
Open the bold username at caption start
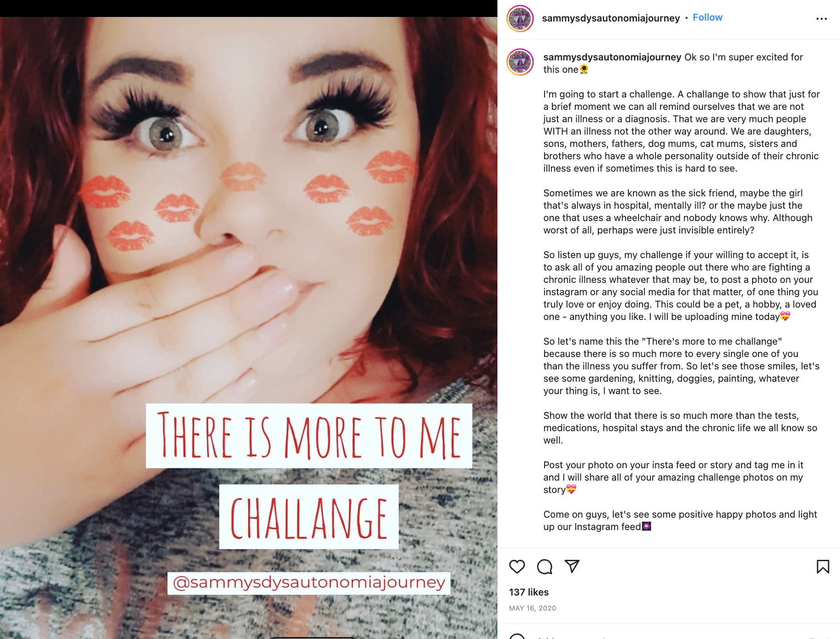pyautogui.click(x=612, y=57)
